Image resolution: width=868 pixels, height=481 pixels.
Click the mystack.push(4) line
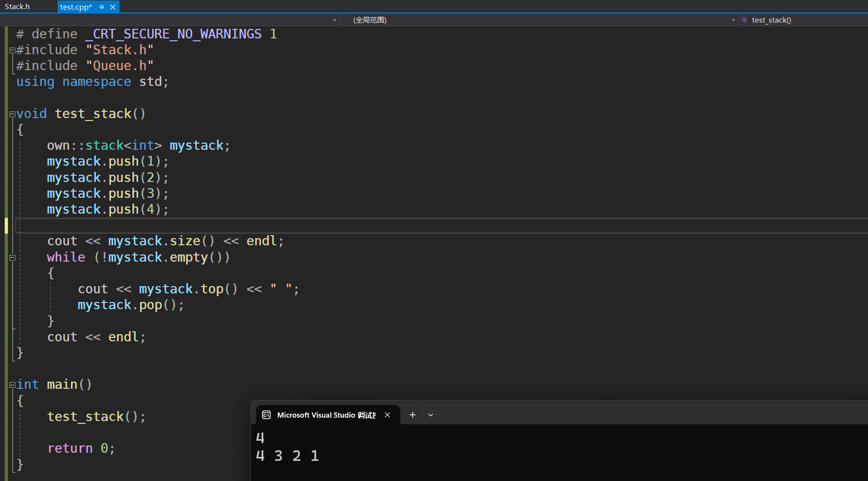108,209
